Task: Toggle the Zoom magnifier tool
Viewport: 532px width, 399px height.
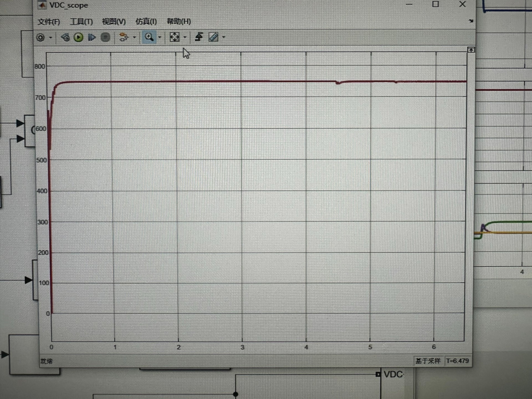Action: 149,37
